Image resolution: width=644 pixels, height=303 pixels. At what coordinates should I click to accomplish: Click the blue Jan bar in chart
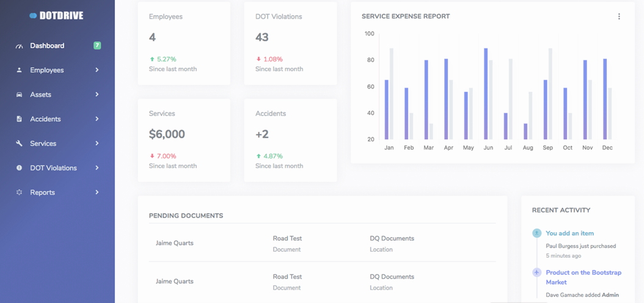click(387, 109)
